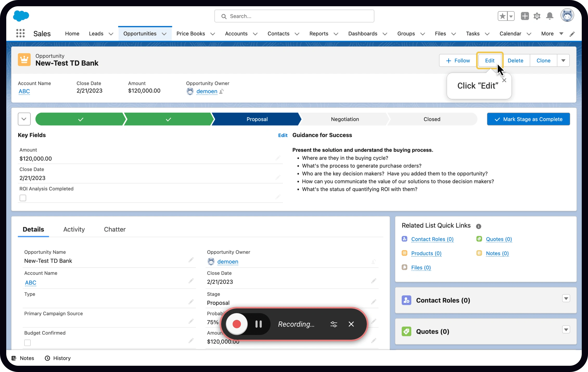Pause the screen recording
The width and height of the screenshot is (588, 372).
tap(258, 324)
